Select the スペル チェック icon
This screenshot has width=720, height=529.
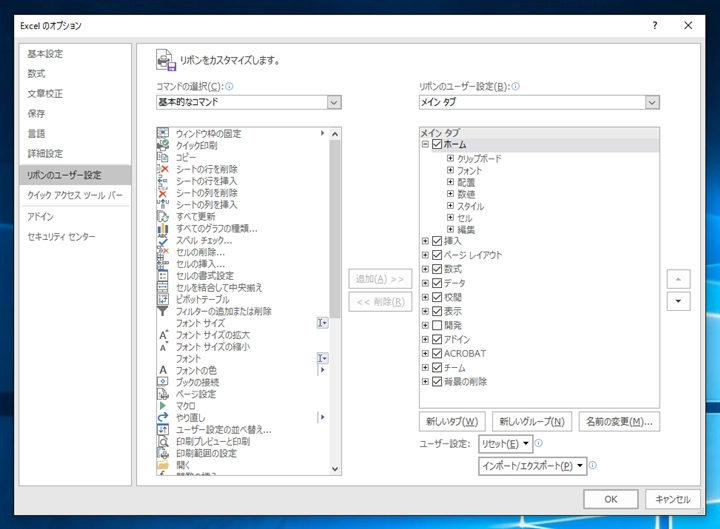tap(163, 240)
